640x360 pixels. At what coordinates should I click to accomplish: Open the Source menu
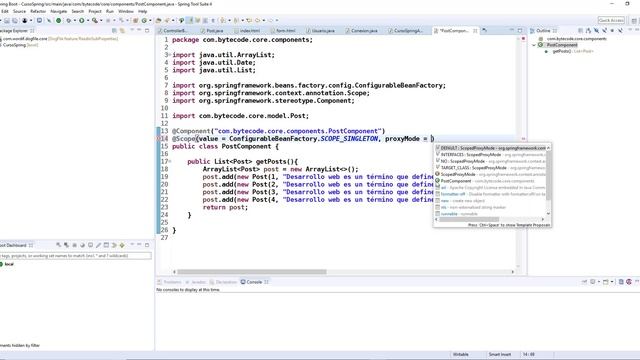coord(19,11)
